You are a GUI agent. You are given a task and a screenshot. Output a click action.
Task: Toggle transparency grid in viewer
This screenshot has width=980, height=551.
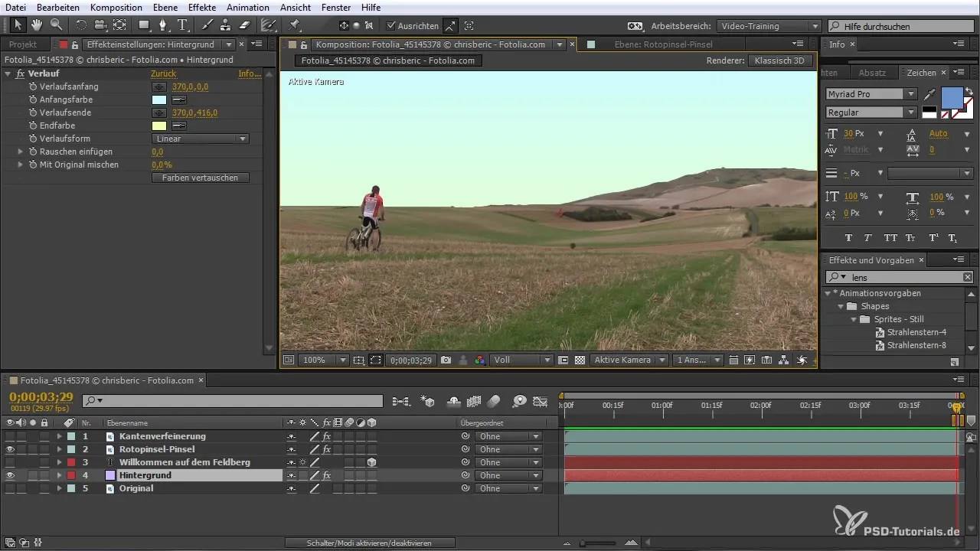point(580,360)
